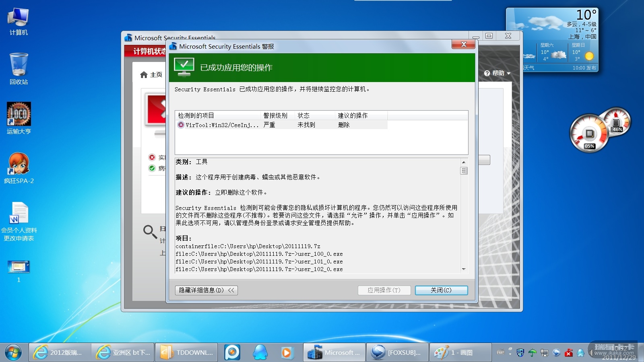Click the user_102_0.exe file path line
644x362 pixels.
pos(259,269)
